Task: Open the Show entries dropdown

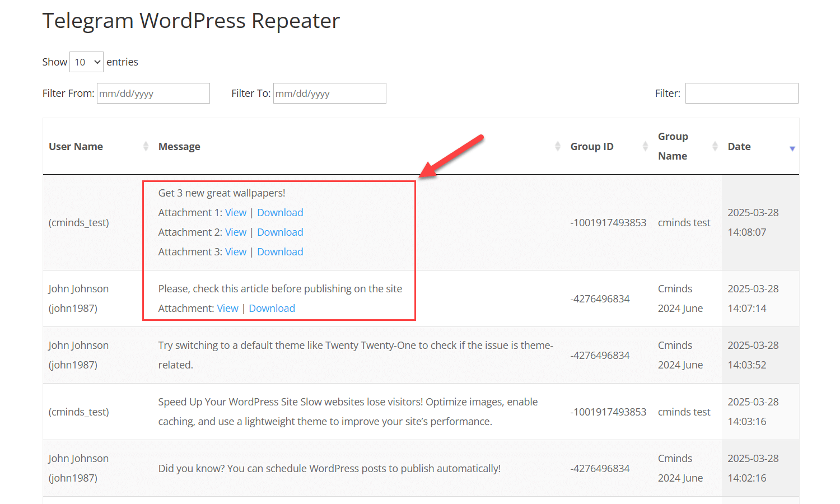Action: point(86,62)
